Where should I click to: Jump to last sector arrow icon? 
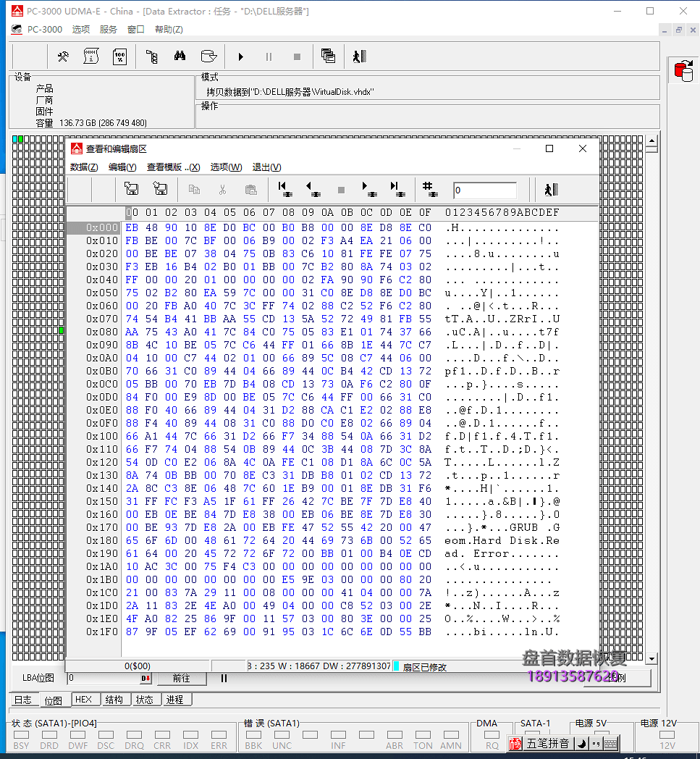pyautogui.click(x=398, y=189)
